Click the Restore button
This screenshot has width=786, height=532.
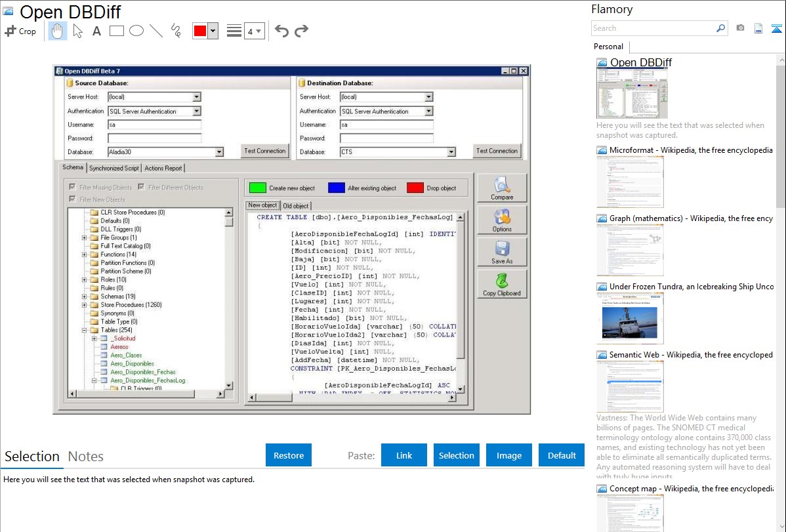click(289, 455)
